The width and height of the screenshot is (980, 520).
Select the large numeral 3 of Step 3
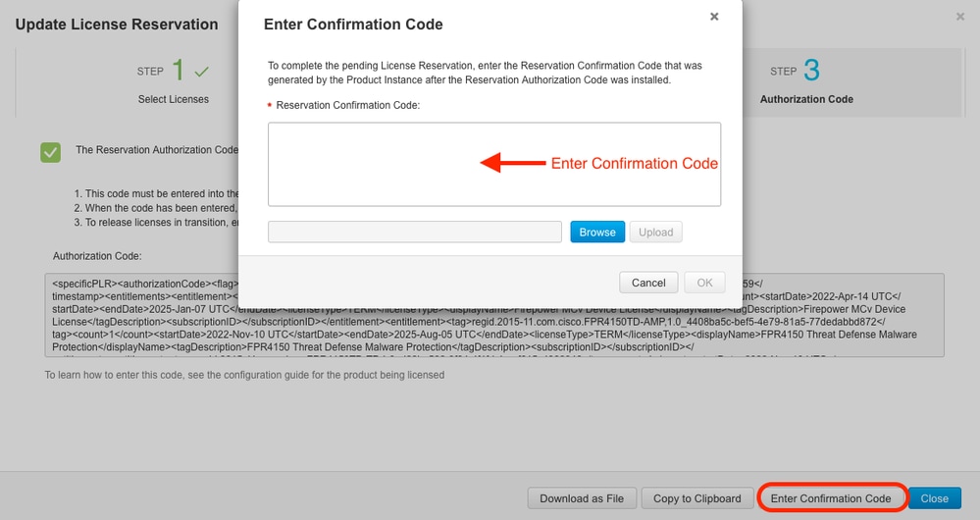(811, 70)
